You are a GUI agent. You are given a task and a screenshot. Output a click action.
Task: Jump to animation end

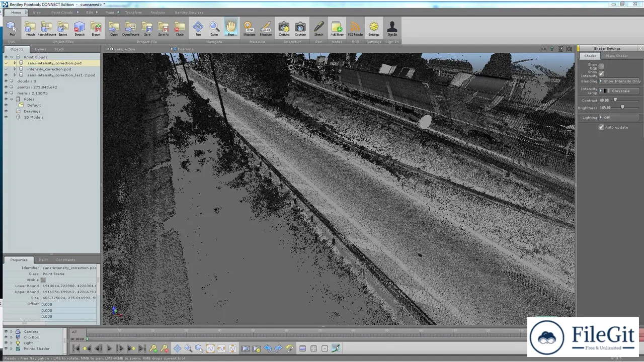(x=142, y=348)
